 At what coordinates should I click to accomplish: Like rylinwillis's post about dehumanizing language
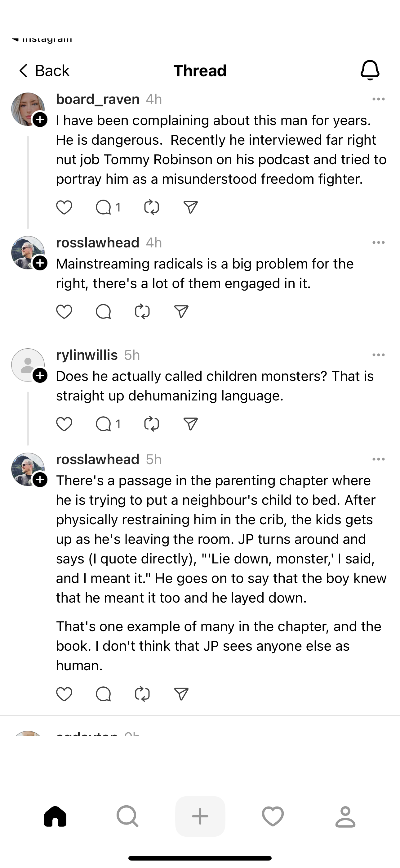[64, 424]
